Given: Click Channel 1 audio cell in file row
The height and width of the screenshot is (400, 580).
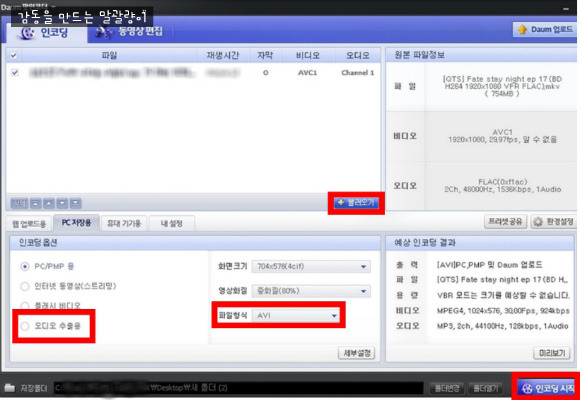Looking at the screenshot, I should click(x=357, y=73).
